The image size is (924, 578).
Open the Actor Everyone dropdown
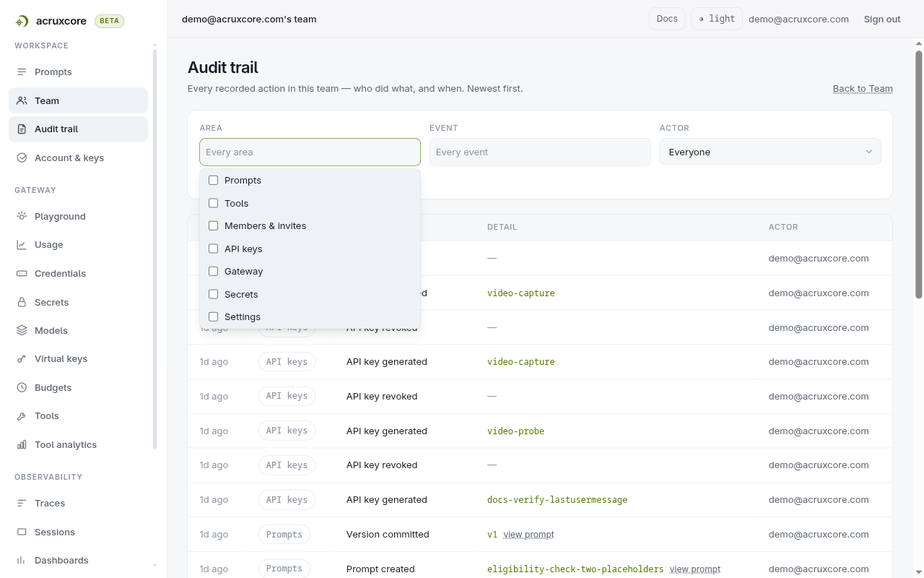pos(770,152)
